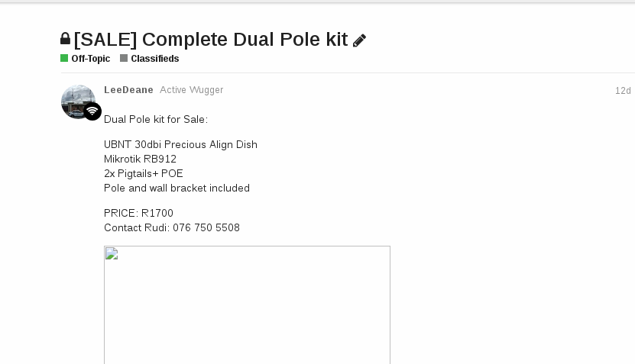The image size is (635, 364).
Task: Click the wifi badge on LeeDeane's avatar
Action: (92, 111)
